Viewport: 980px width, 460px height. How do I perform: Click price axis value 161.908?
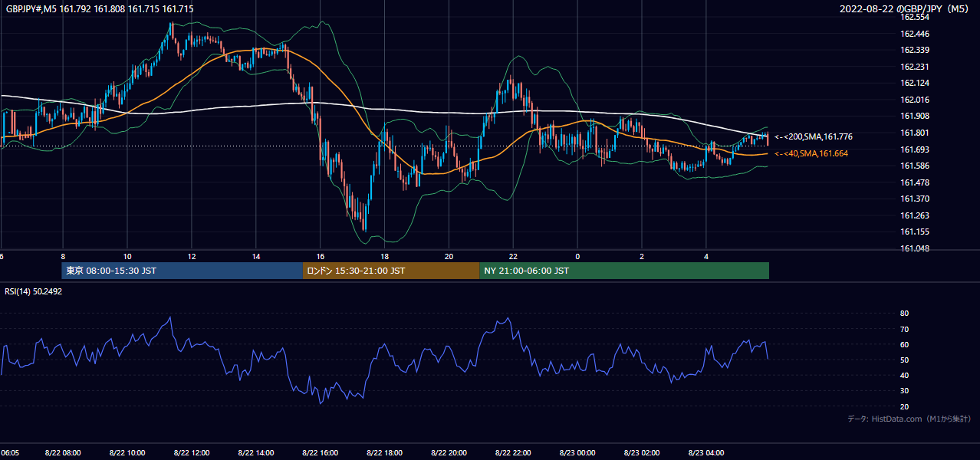point(914,117)
